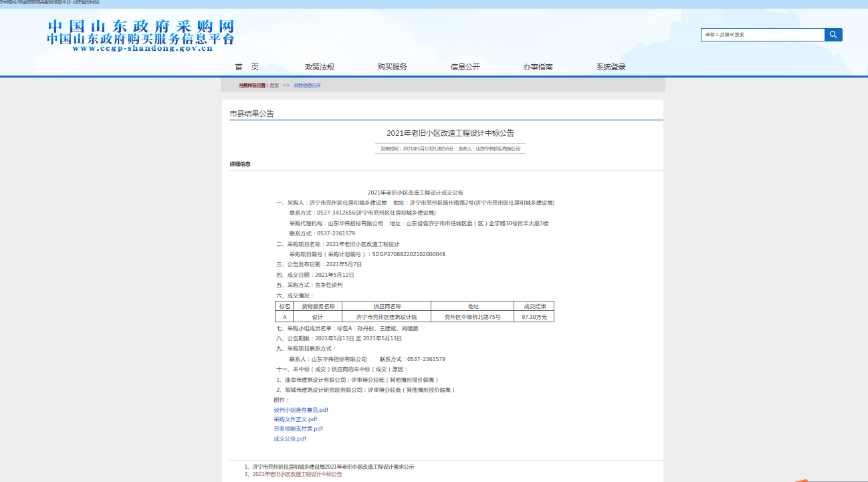The height and width of the screenshot is (482, 868).
Task: Go to 信息公开 in the navigation bar
Action: pos(465,67)
